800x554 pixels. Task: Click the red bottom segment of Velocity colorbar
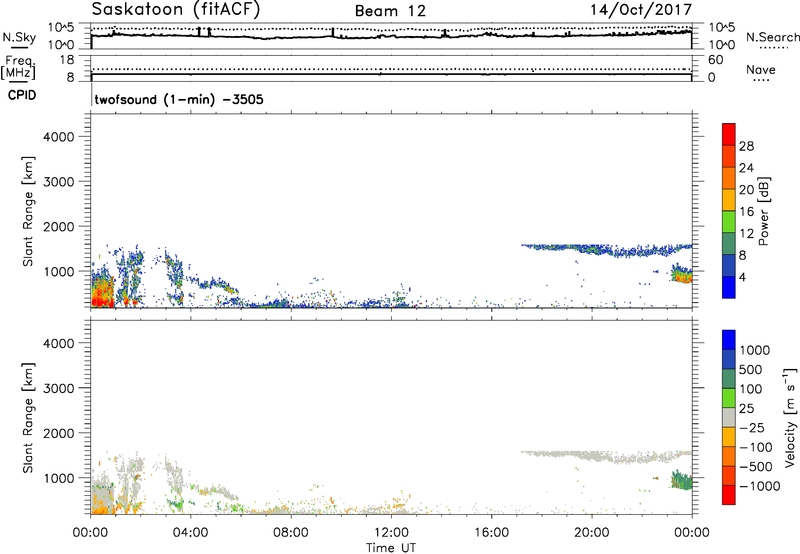(729, 495)
